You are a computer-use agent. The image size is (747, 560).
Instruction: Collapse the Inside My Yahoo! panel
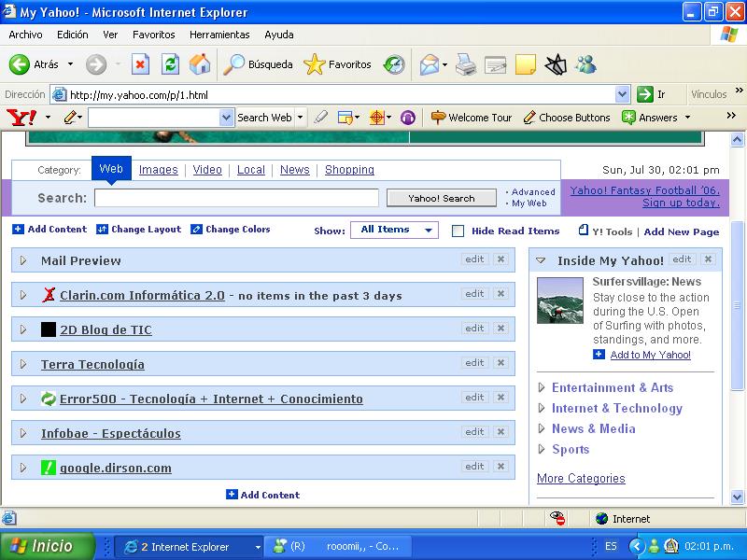541,260
